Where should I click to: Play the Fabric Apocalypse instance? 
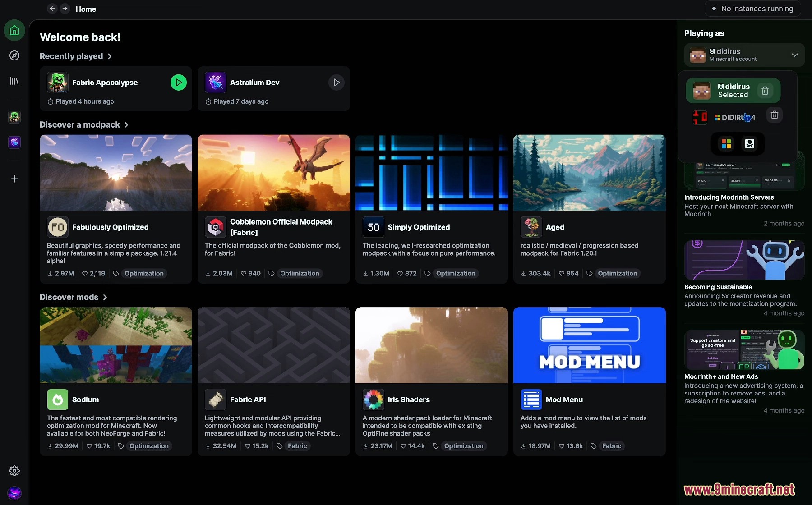point(179,83)
